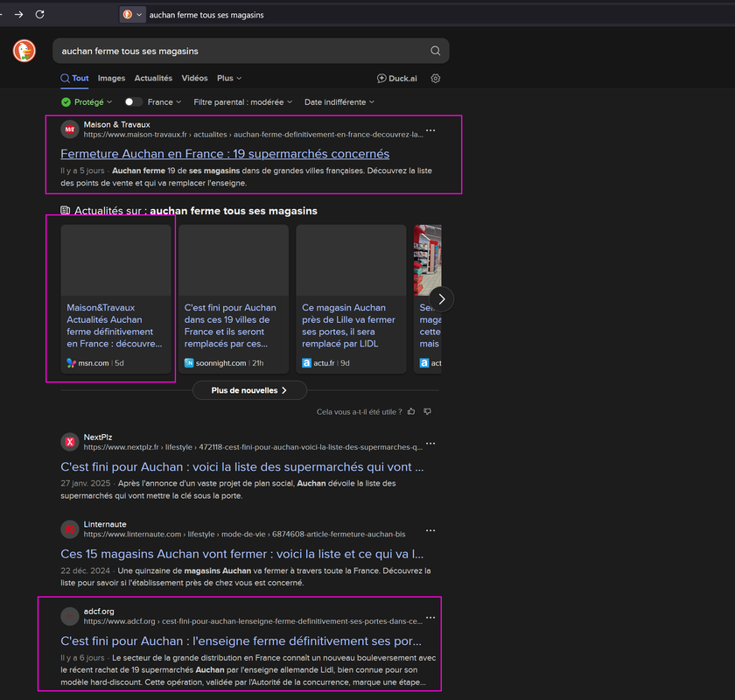Open more options for adcf.org result

click(x=430, y=618)
